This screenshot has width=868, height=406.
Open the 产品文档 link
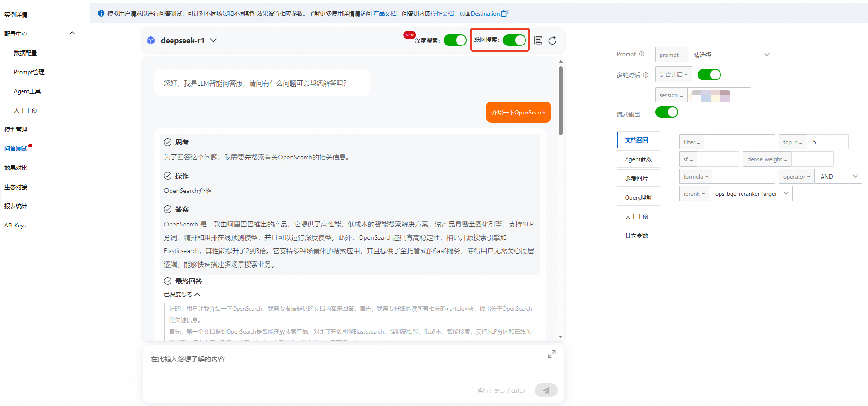point(385,14)
